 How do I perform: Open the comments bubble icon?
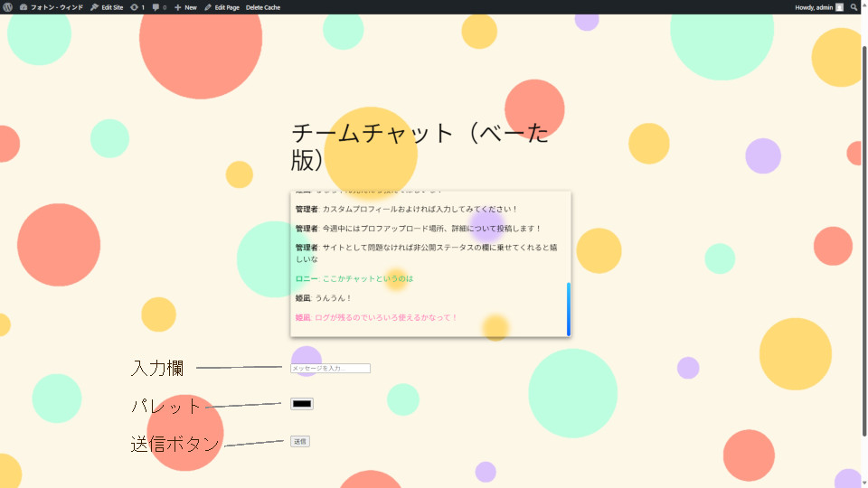[x=159, y=7]
